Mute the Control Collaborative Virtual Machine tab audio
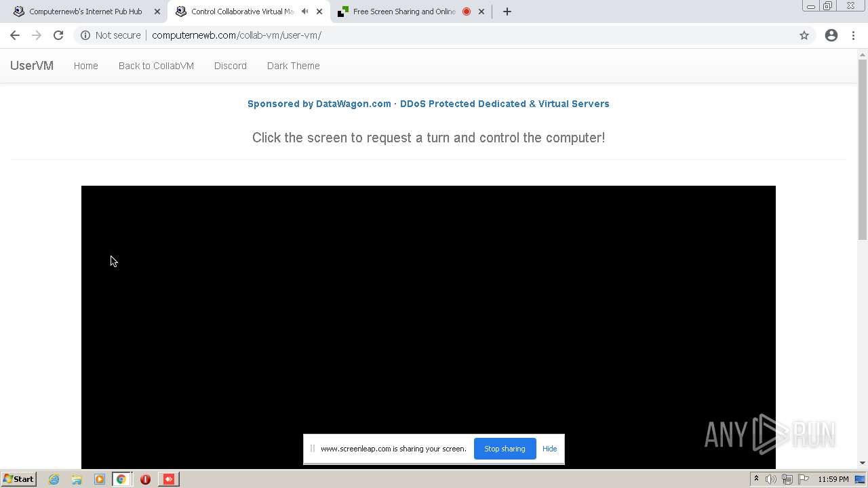The image size is (868, 488). point(304,12)
